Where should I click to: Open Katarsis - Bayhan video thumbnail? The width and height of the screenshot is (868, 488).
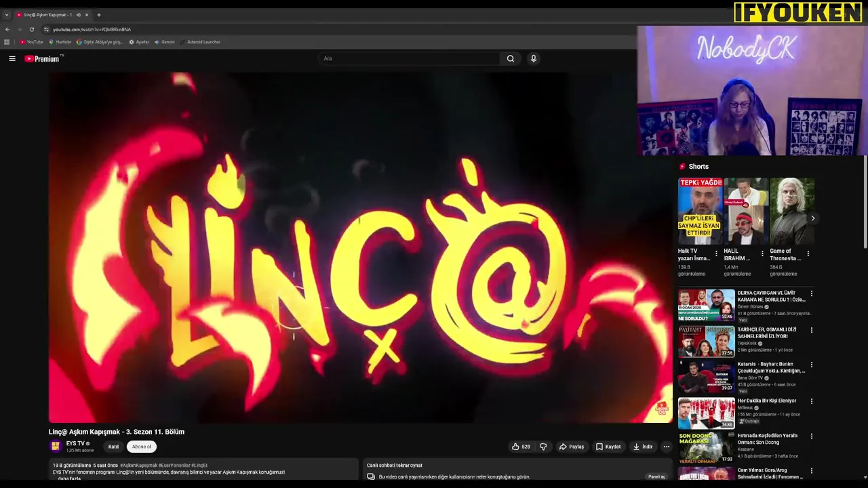point(707,377)
